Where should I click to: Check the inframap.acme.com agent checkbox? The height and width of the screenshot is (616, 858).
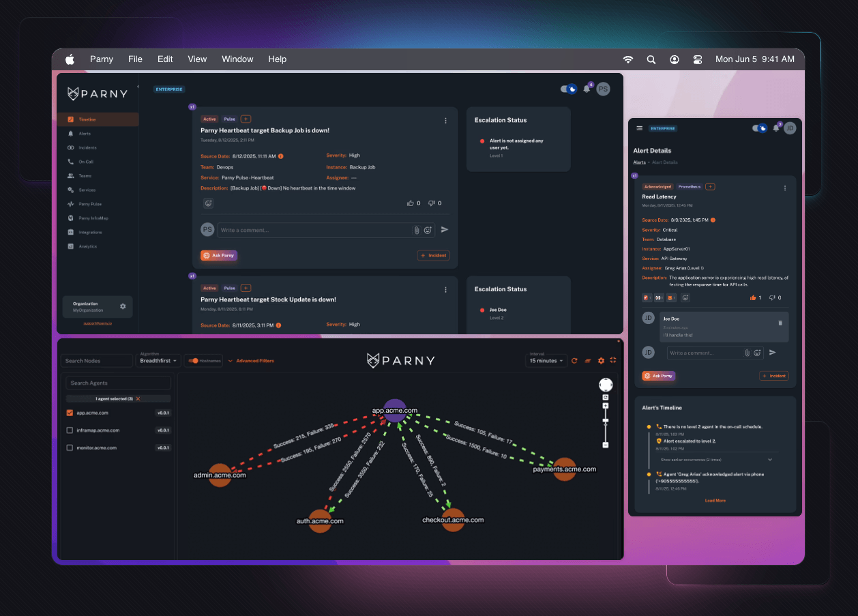coord(70,430)
